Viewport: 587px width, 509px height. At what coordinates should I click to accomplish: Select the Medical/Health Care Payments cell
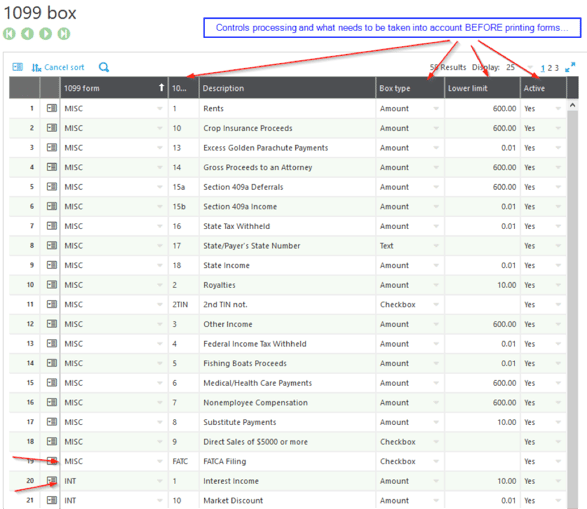click(x=287, y=383)
